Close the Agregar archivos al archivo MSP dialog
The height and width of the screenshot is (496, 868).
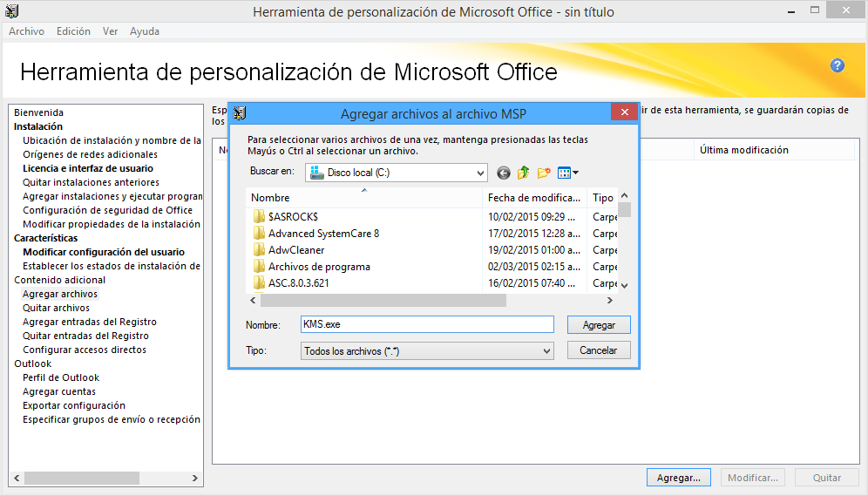(625, 112)
